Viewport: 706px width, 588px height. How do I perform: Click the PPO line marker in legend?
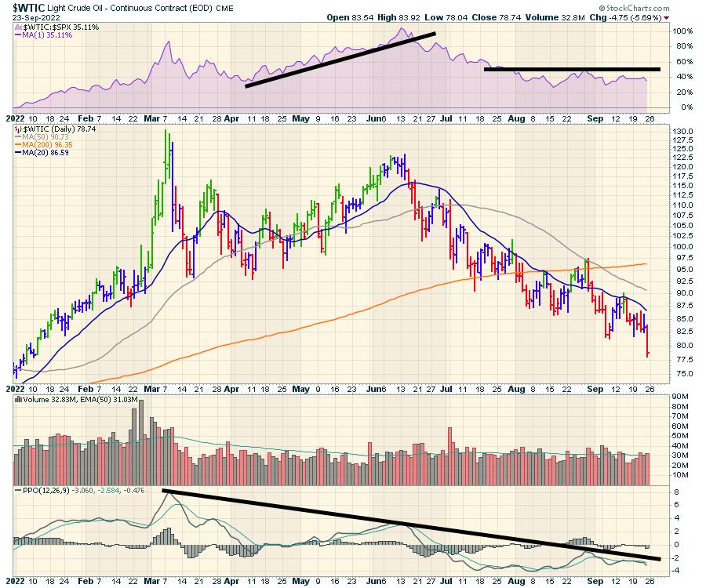pyautogui.click(x=19, y=492)
